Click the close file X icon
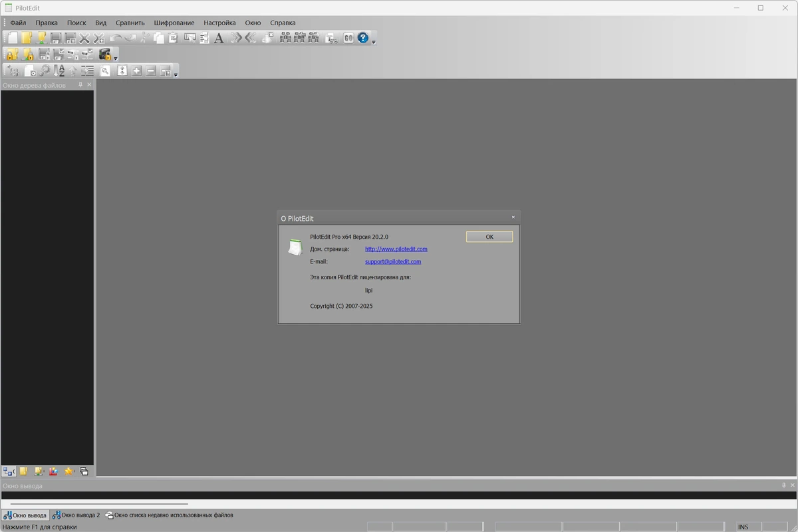798x532 pixels. (84, 38)
